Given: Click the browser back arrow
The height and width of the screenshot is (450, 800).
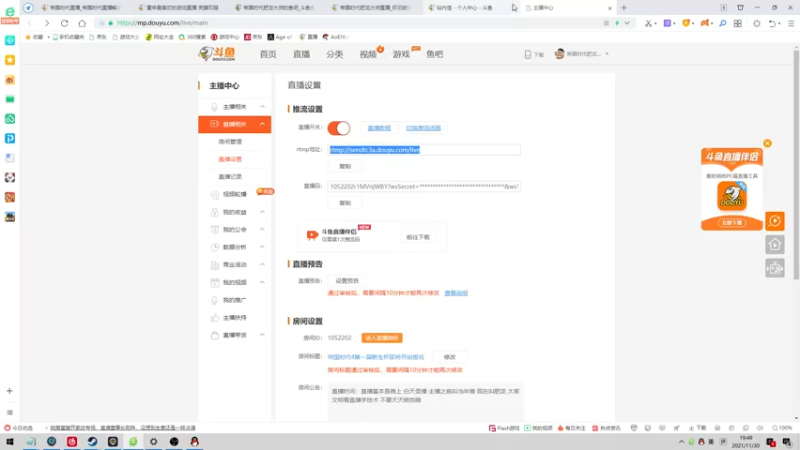Looking at the screenshot, I should [x=29, y=23].
